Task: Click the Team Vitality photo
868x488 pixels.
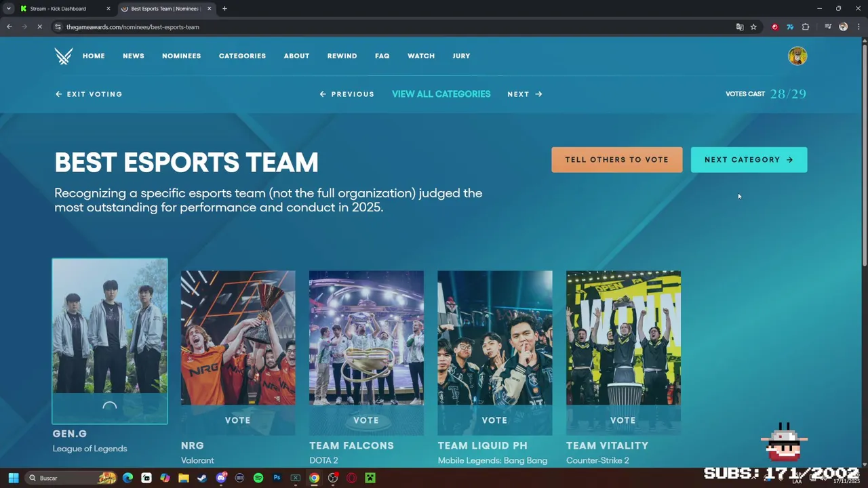Action: coord(623,338)
